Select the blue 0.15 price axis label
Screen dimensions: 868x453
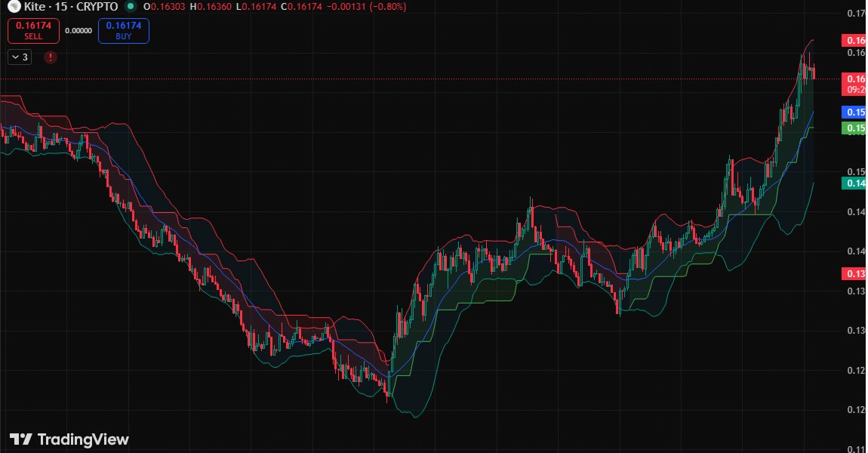click(x=854, y=112)
